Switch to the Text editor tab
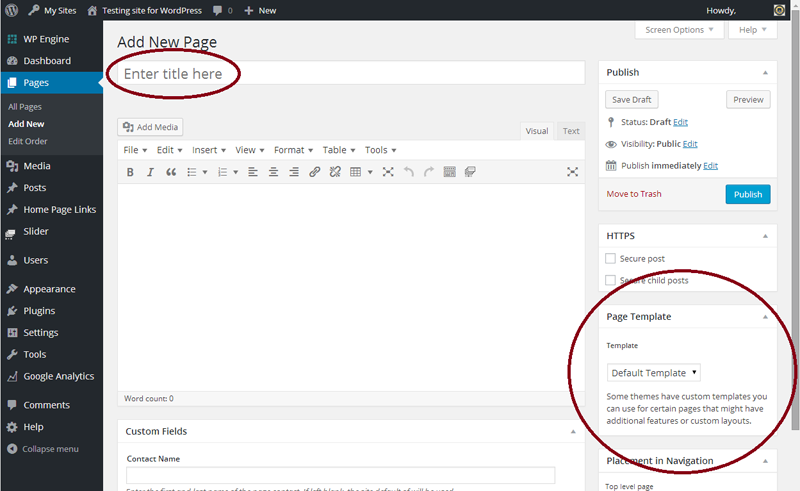 [571, 131]
